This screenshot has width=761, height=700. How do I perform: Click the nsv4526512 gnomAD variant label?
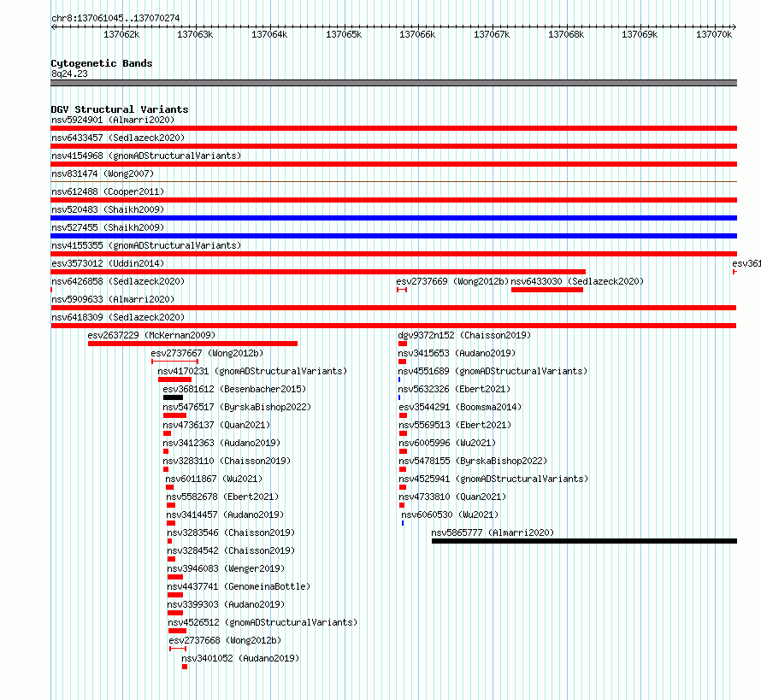[x=263, y=622]
